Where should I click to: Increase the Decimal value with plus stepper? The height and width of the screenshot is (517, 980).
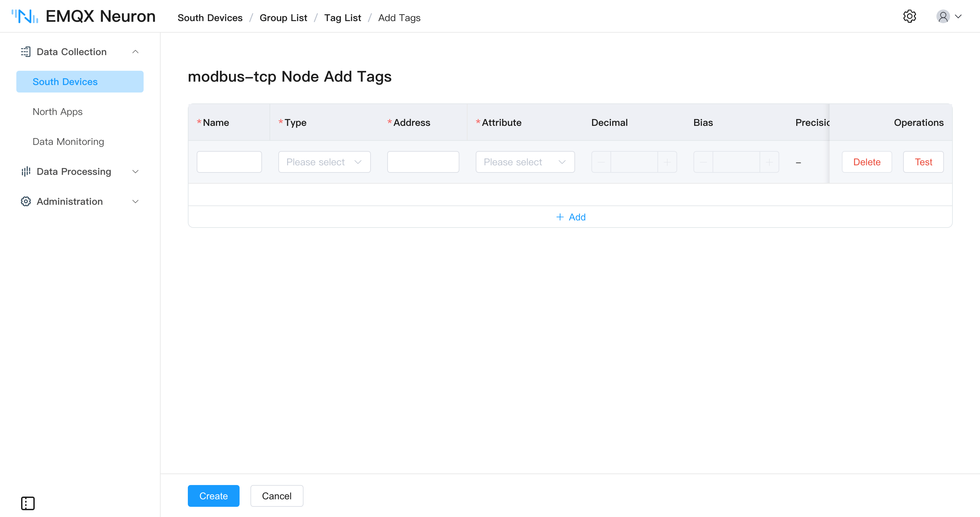tap(667, 162)
